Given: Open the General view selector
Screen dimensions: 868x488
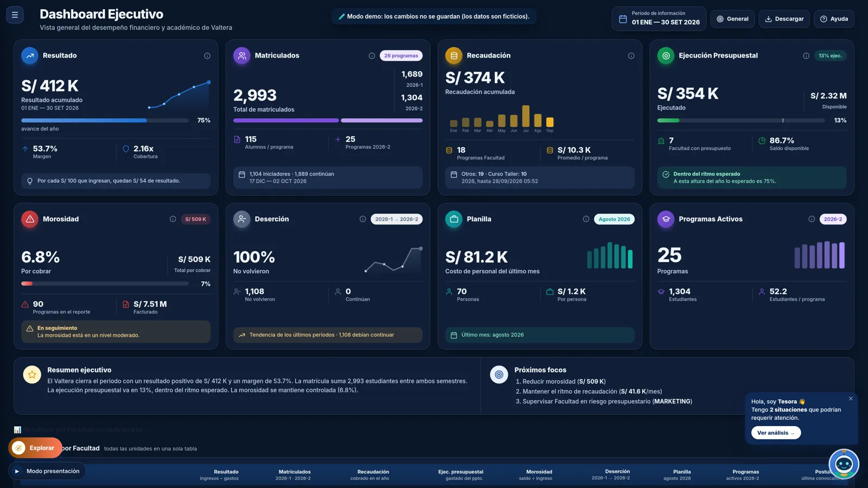Looking at the screenshot, I should coord(732,19).
